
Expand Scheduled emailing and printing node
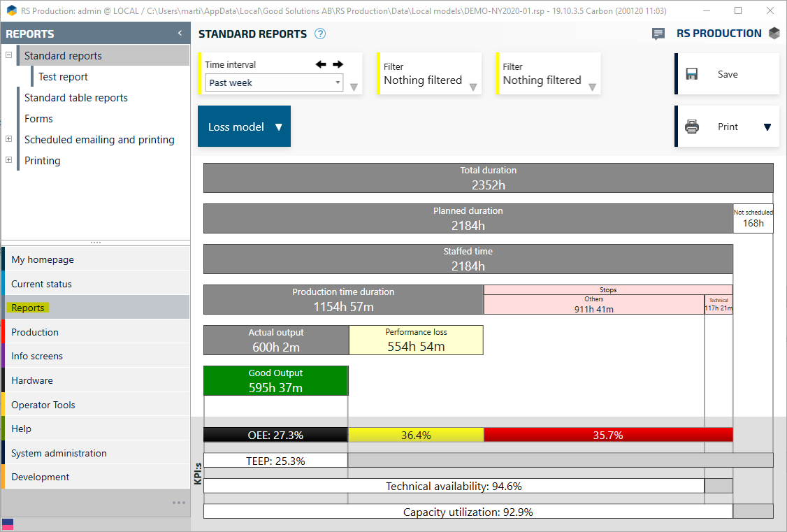coord(9,139)
